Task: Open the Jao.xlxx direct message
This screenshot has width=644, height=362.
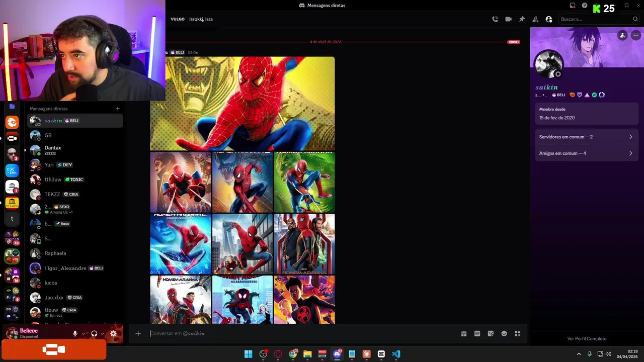Action: click(x=75, y=298)
